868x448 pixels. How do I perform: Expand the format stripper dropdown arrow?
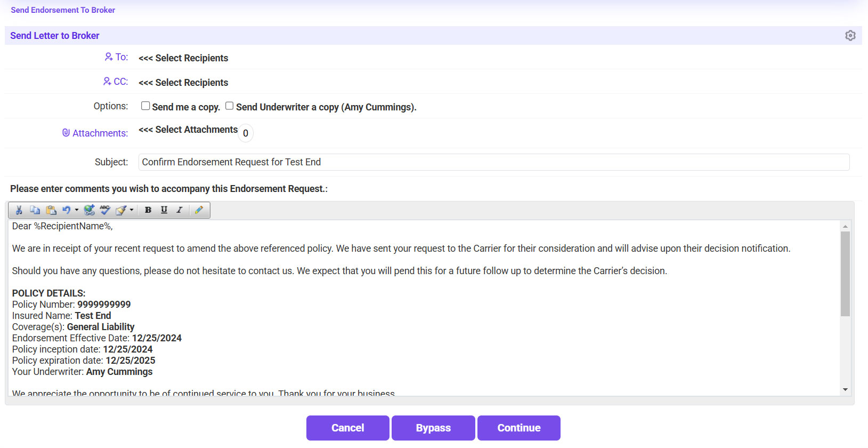(132, 210)
